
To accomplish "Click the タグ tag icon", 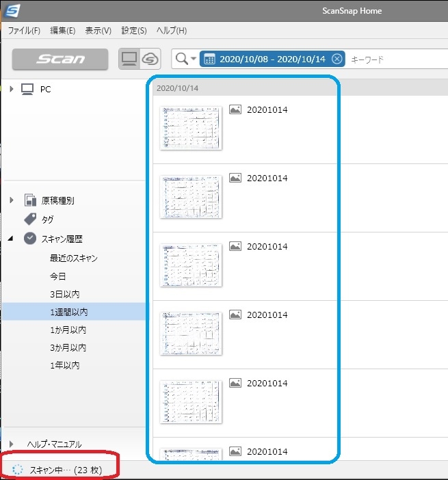I will click(x=30, y=219).
